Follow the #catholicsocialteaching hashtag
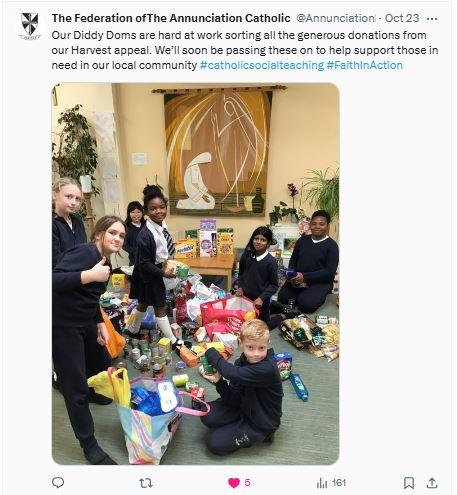Viewport: 457px width, 495px height. pyautogui.click(x=262, y=65)
